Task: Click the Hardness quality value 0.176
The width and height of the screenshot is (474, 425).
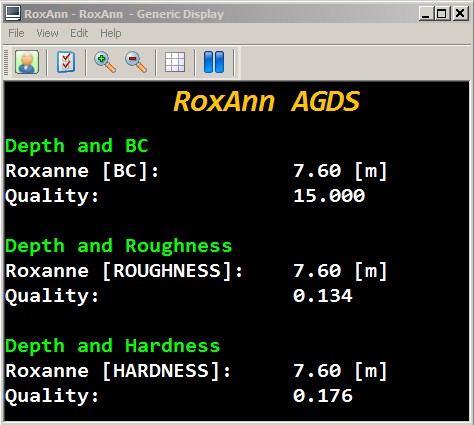Action: 323,396
